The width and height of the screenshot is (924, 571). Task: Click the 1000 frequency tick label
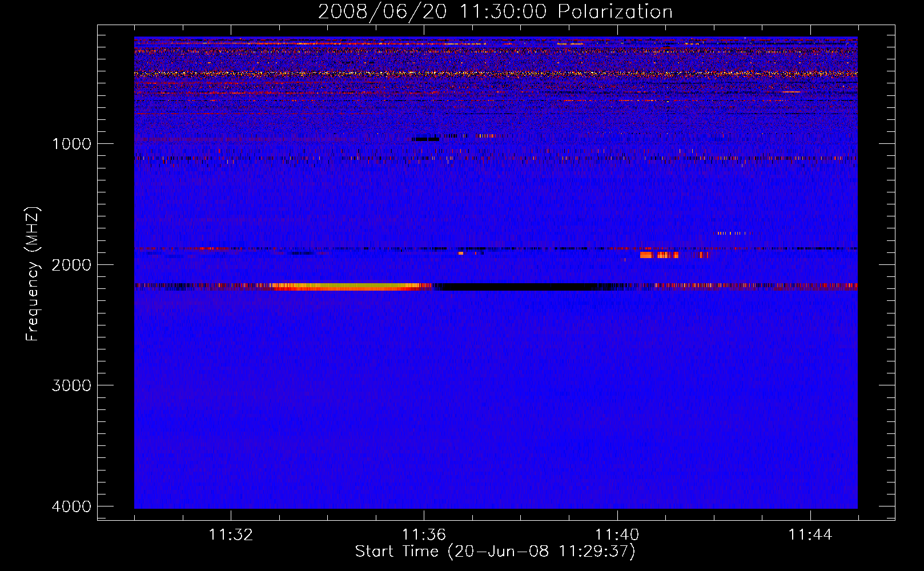(71, 144)
